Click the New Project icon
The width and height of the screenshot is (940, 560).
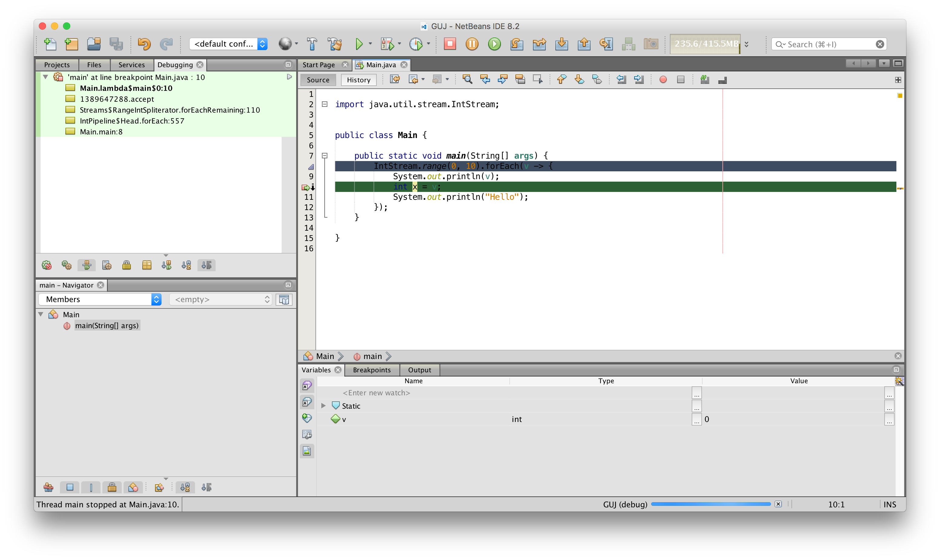tap(72, 44)
